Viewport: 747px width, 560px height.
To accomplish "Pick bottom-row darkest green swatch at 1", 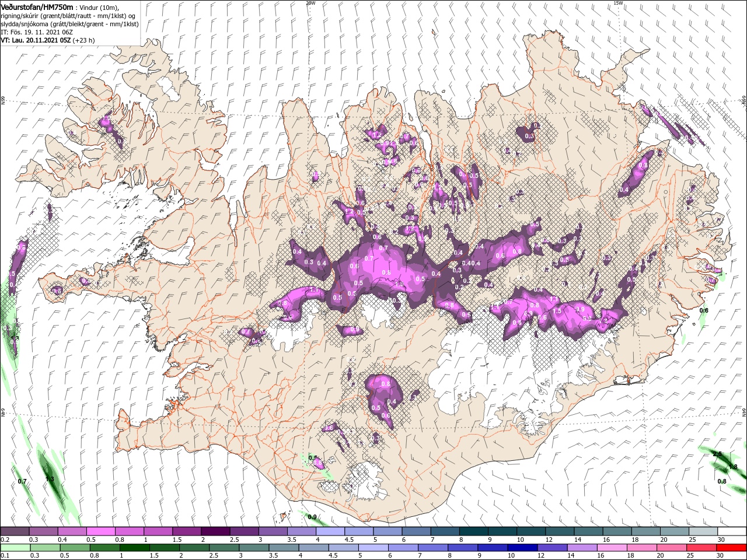I will 134,548.
